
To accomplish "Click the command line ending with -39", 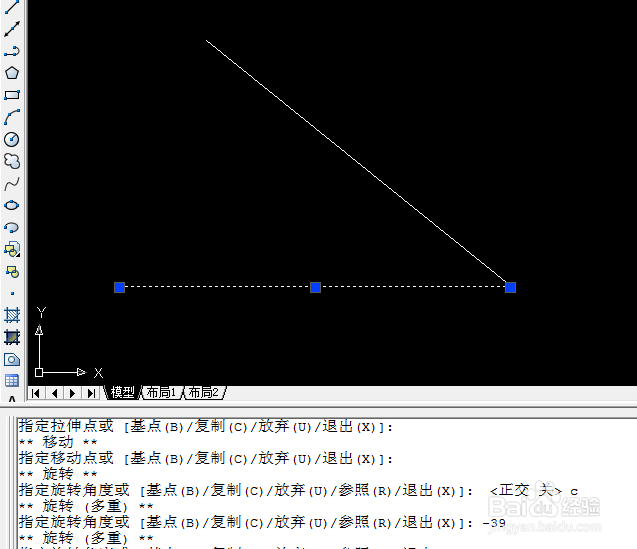I will (262, 522).
